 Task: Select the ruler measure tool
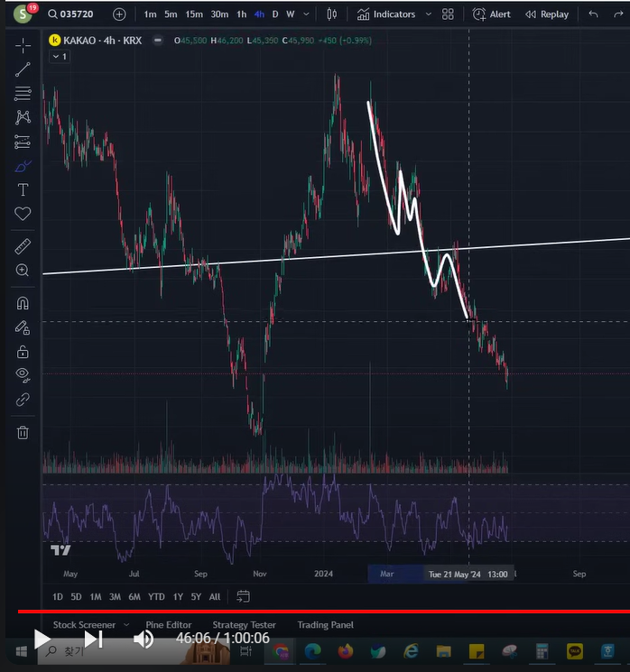click(23, 246)
